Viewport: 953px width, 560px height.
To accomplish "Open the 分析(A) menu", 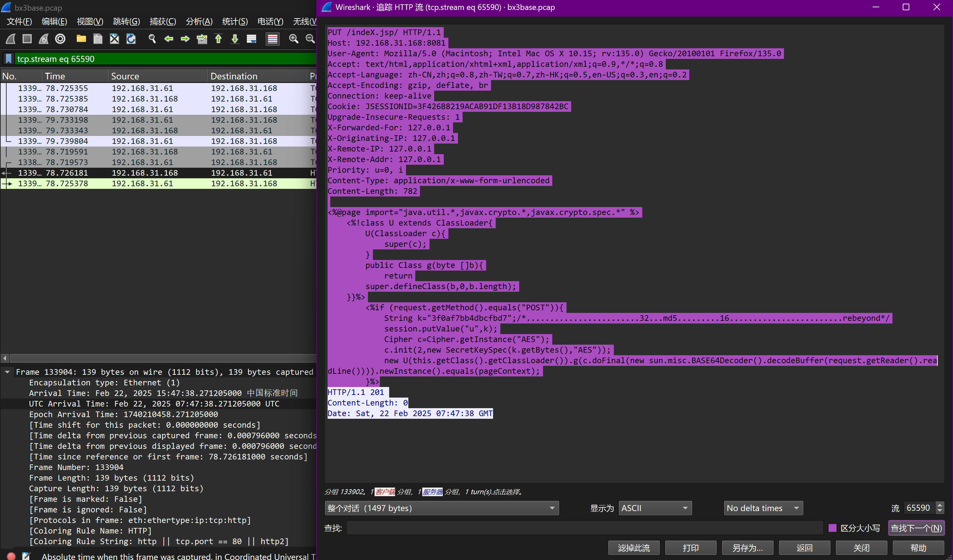I will click(199, 22).
